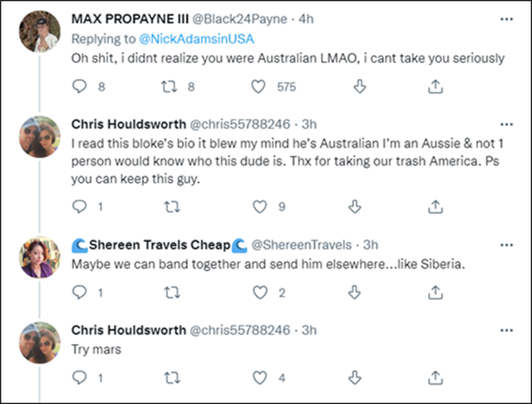Reply to Chris's 'Thx for taking our trash' tweet
Screen dimensions: 532x404
coord(80,206)
